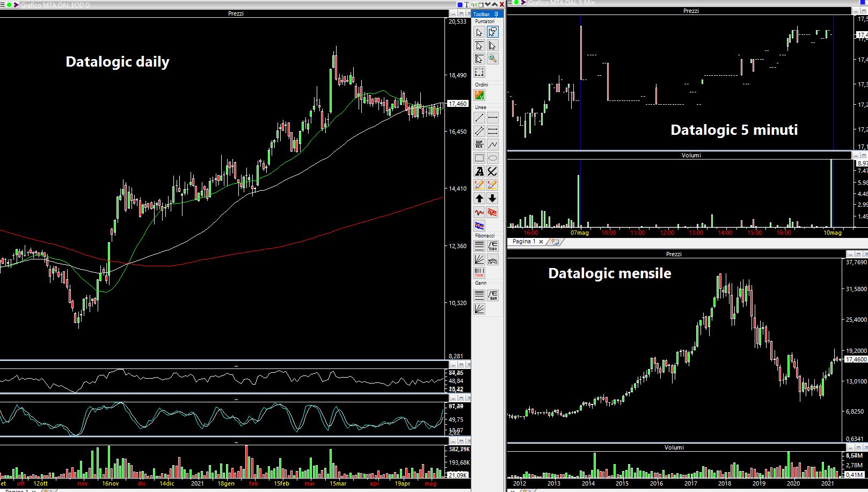Image resolution: width=868 pixels, height=492 pixels.
Task: Click the Volumi header of the monthly chart
Action: click(x=674, y=447)
